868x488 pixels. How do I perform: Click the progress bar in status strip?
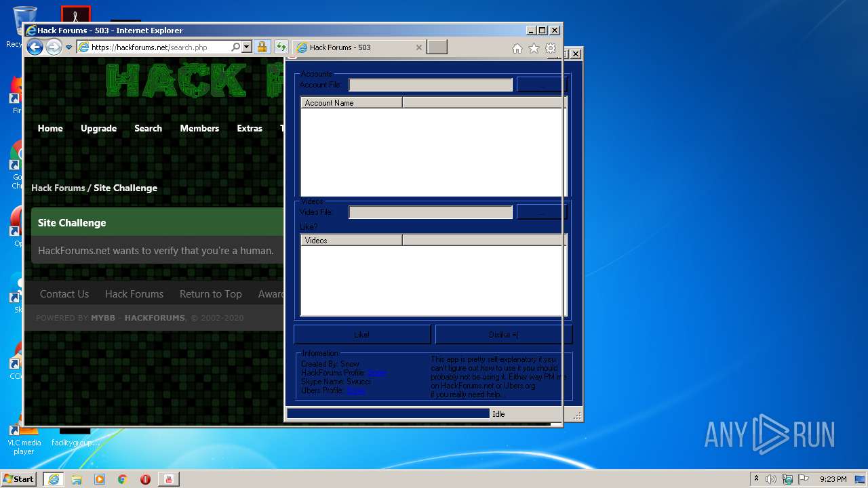[x=388, y=413]
